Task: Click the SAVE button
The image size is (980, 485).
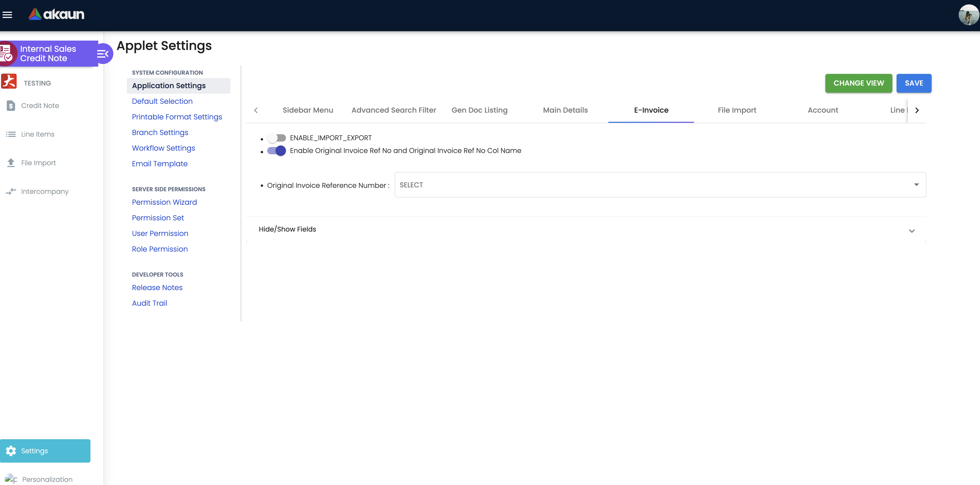Action: tap(914, 83)
